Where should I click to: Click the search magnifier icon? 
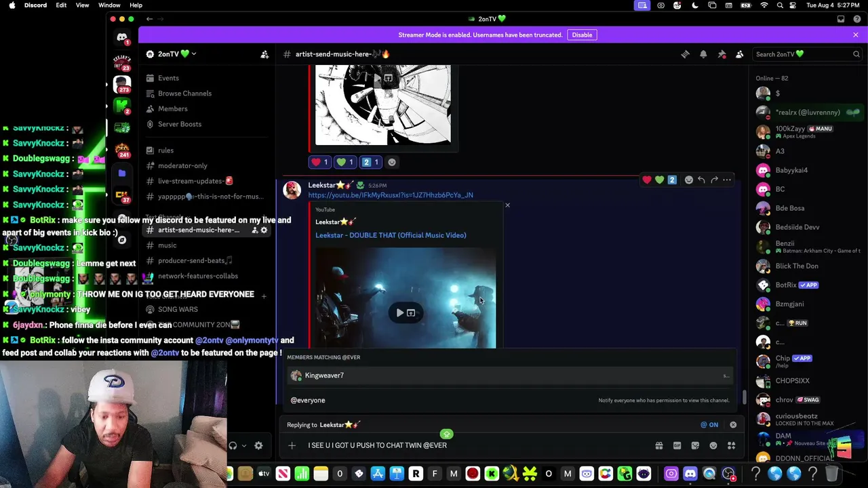[x=856, y=54]
